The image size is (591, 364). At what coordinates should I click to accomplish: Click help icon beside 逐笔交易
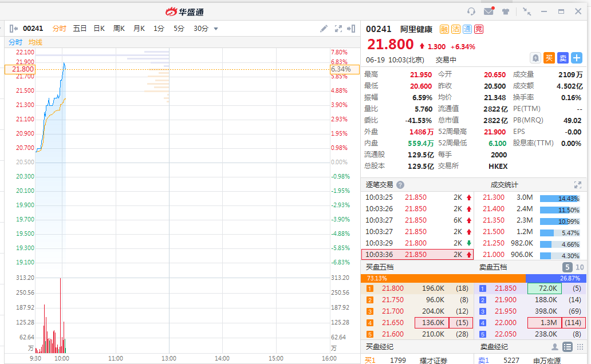(x=400, y=185)
